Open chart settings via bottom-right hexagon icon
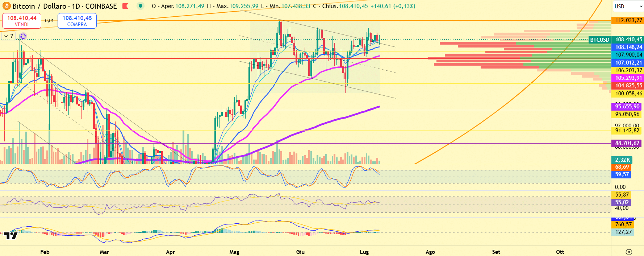Image resolution: width=644 pixels, height=256 pixels. click(x=629, y=252)
